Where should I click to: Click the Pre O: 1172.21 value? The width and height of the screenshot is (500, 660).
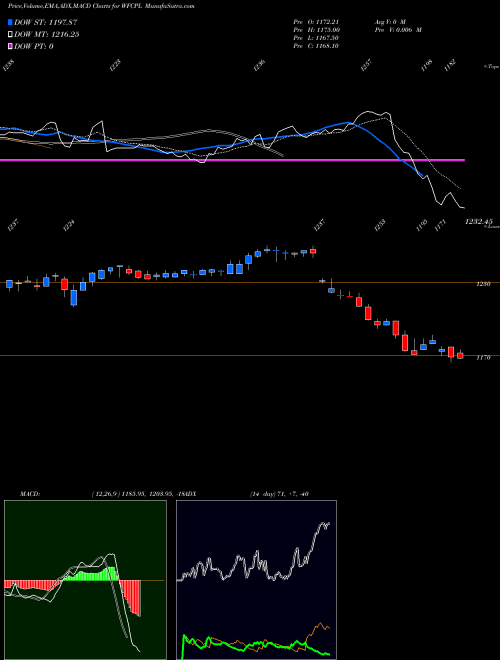pyautogui.click(x=316, y=21)
